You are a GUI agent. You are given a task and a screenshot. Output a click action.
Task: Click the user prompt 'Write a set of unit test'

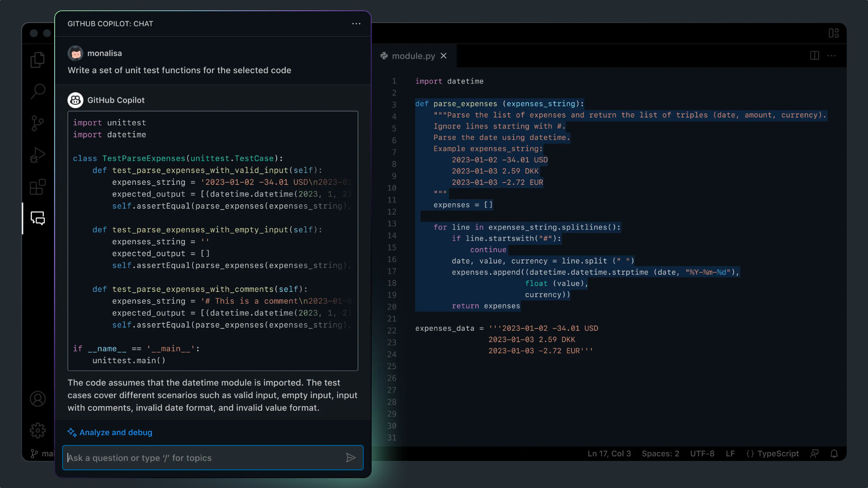tap(179, 70)
